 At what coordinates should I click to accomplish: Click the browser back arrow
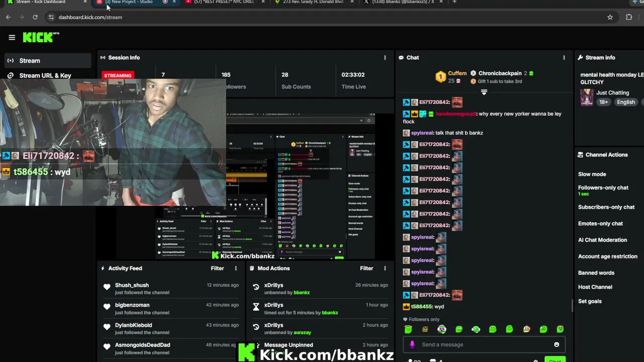tap(8, 17)
